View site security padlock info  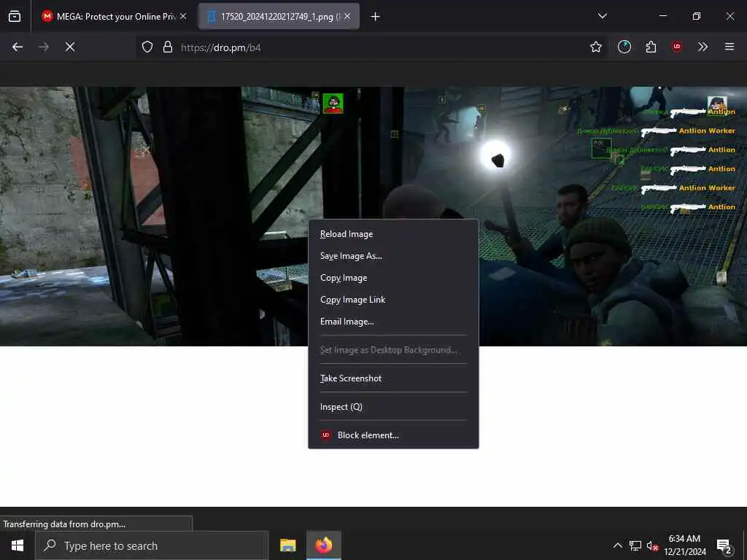[x=168, y=47]
